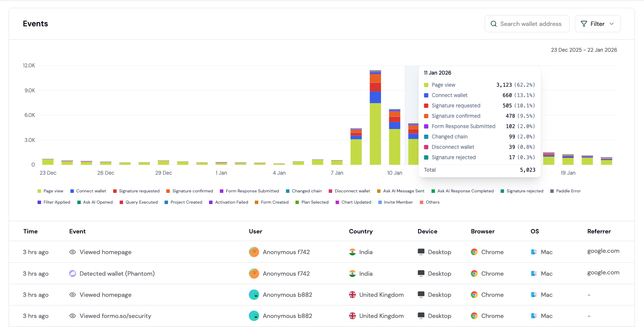Click the Phantom wallet icon next to "Detected wallet (Phantom)"
The width and height of the screenshot is (644, 327).
(73, 273)
